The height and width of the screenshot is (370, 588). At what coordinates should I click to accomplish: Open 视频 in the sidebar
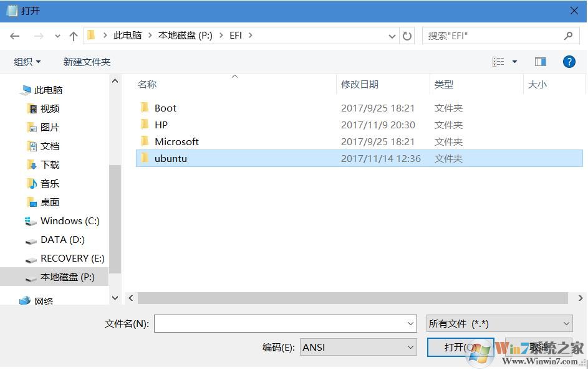tap(49, 108)
